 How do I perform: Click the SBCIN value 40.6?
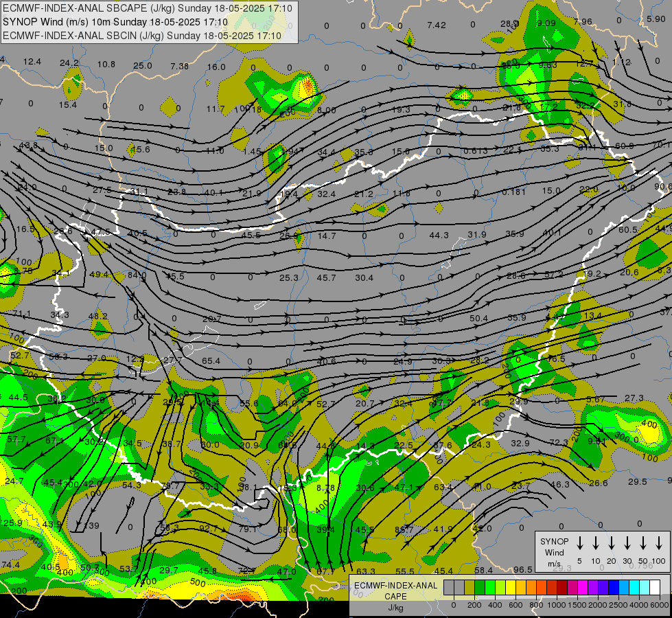click(x=326, y=362)
